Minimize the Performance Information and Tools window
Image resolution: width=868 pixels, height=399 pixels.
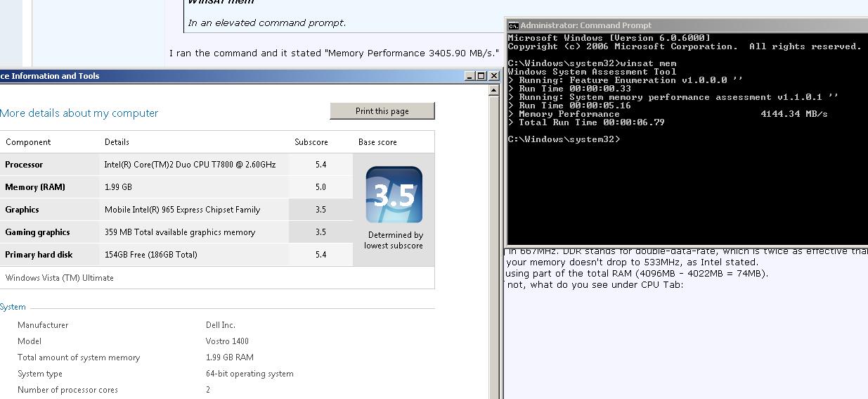coord(469,76)
